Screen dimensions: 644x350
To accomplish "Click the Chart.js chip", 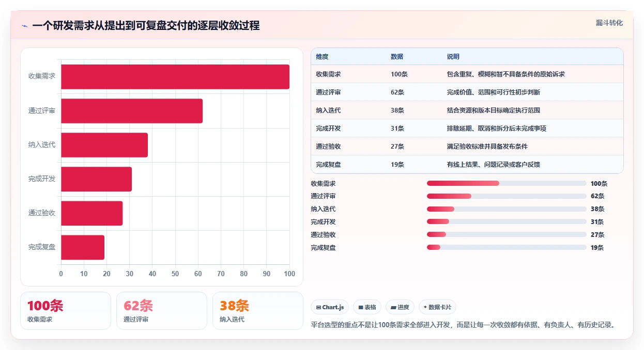I will coord(330,307).
